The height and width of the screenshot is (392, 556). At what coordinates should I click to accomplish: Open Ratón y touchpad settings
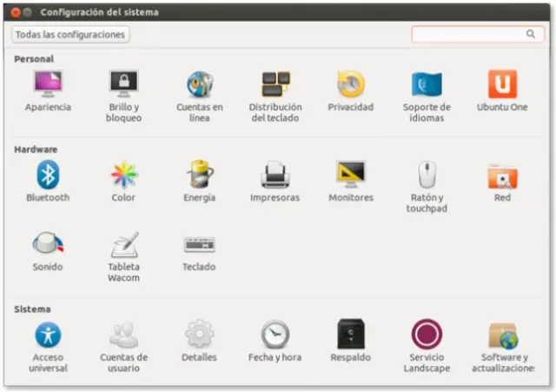427,175
